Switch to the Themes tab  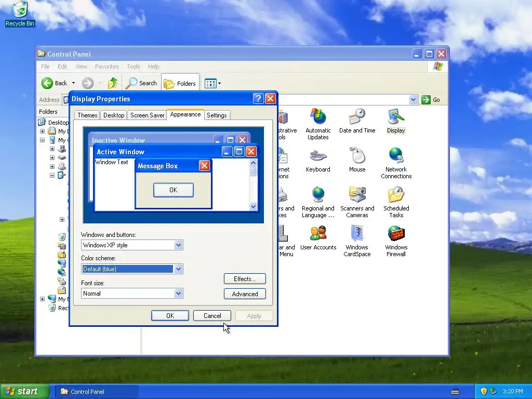(87, 115)
